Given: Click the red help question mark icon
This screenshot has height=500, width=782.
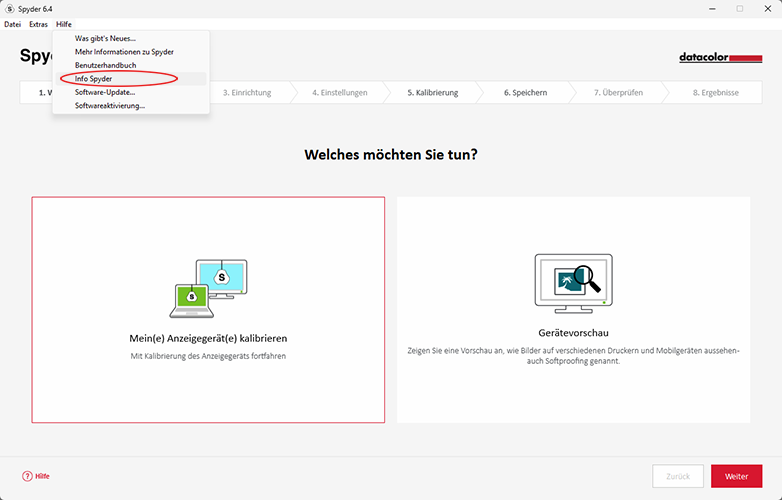Looking at the screenshot, I should (27, 476).
